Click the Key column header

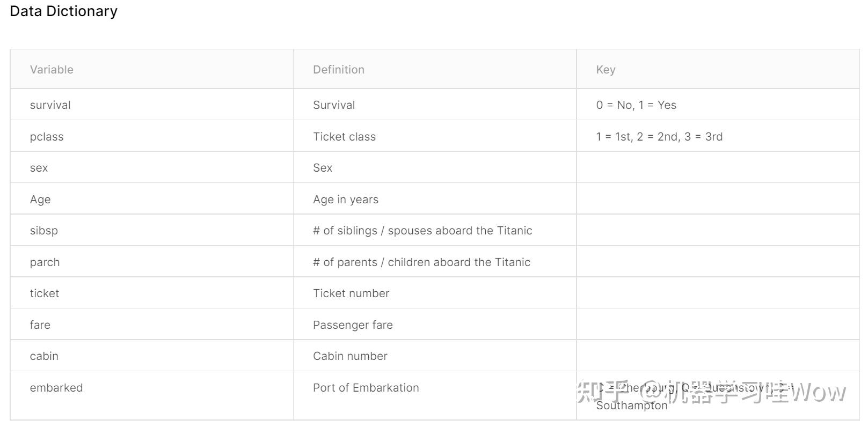pyautogui.click(x=606, y=70)
